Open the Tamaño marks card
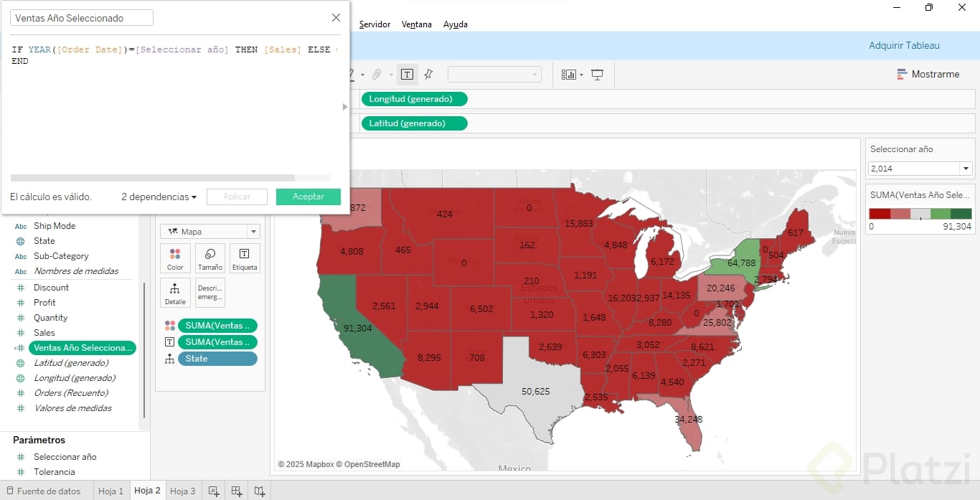980x500 pixels. click(210, 258)
